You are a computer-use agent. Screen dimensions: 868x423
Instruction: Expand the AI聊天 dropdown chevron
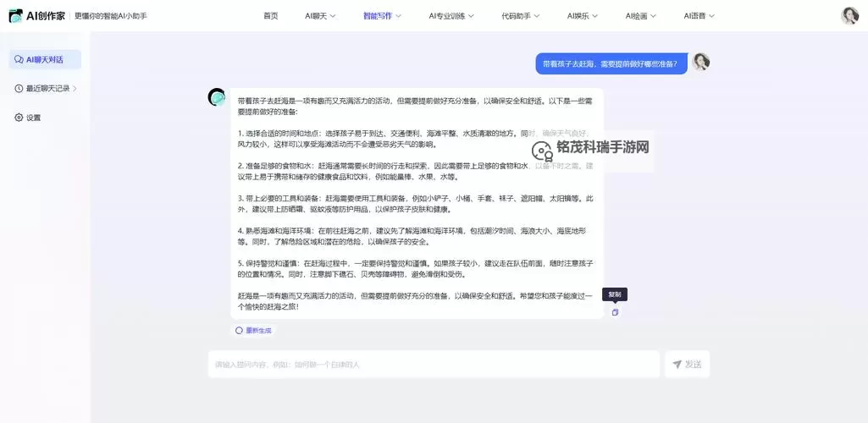click(x=333, y=16)
